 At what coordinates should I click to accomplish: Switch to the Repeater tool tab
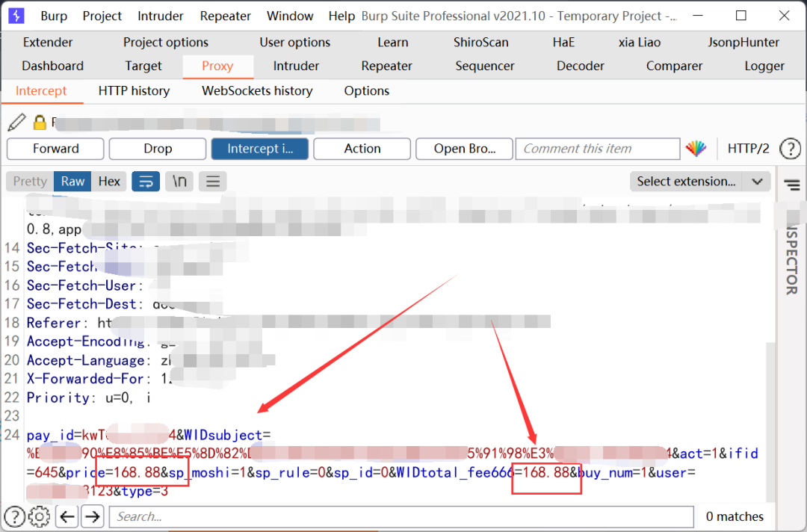386,66
